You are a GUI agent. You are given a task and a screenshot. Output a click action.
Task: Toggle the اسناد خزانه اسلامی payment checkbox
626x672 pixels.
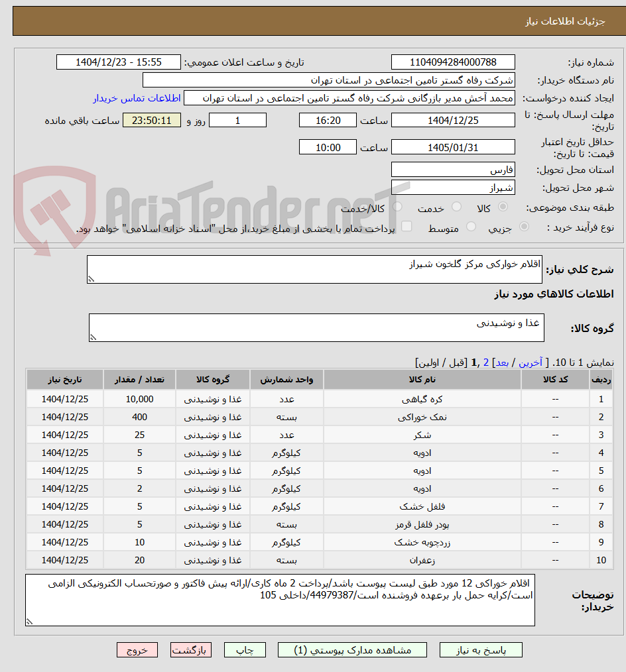407,226
